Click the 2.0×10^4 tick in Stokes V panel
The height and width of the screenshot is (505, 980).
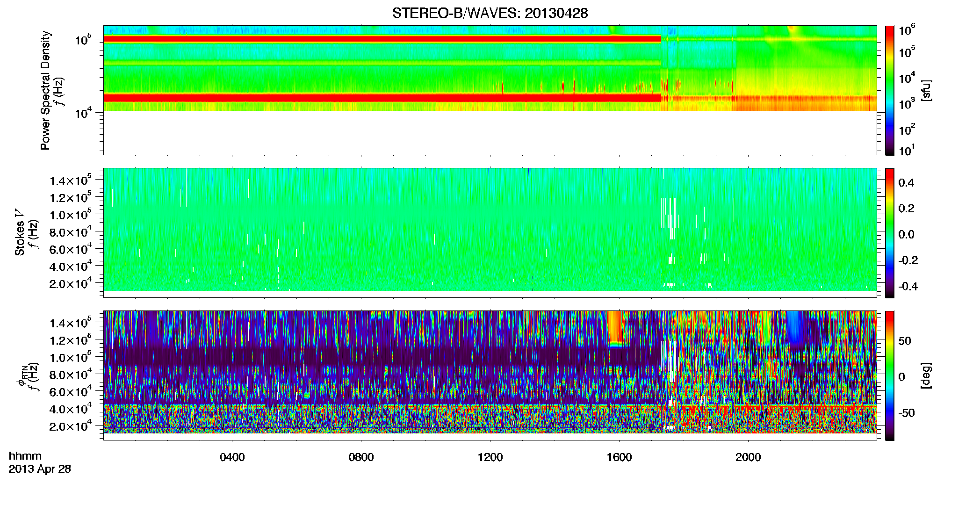pos(70,283)
